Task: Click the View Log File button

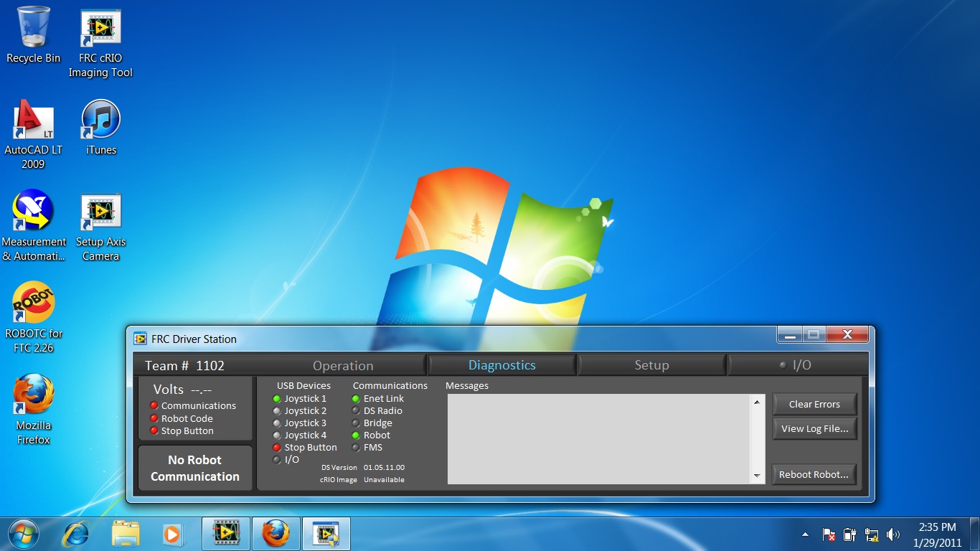Action: 814,429
